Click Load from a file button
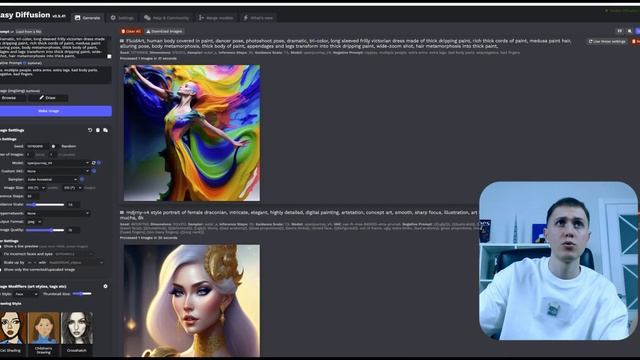The height and width of the screenshot is (360, 640). (28, 31)
